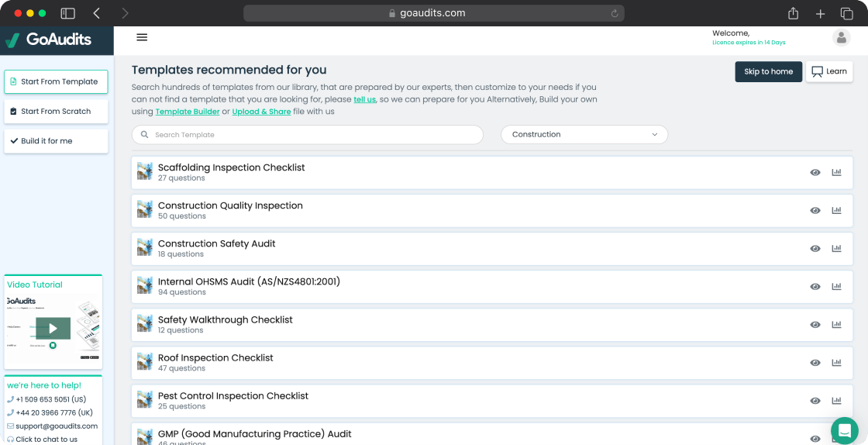Preview Pest Control Inspection Checklist eye icon

tap(815, 401)
